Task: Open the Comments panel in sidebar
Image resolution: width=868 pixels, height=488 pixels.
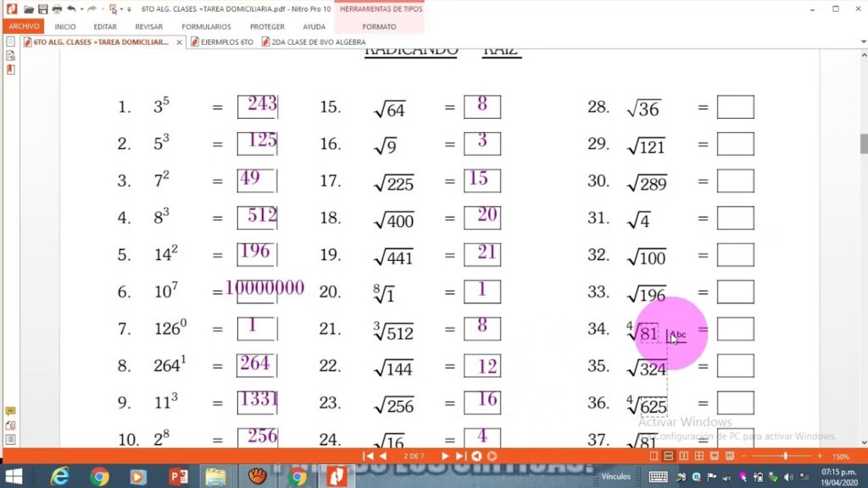Action: 10,411
